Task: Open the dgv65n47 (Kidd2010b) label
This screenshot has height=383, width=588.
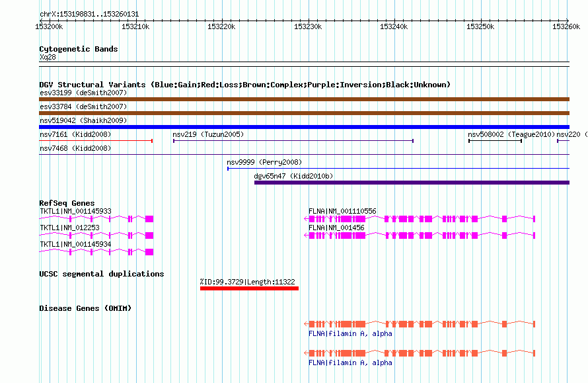Action: click(293, 176)
